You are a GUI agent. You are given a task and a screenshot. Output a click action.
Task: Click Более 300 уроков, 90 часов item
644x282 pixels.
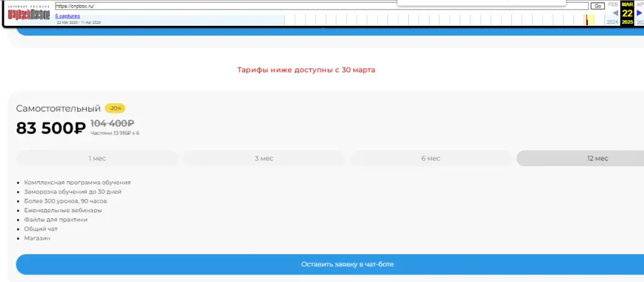tap(65, 201)
